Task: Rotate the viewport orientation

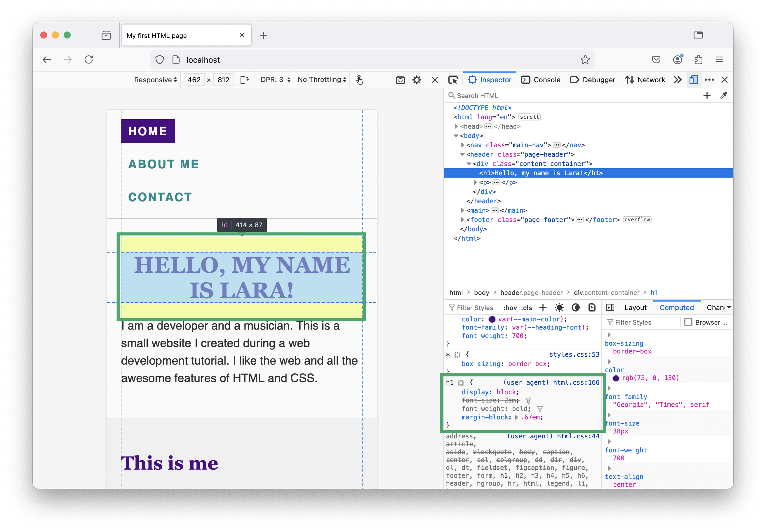Action: click(245, 80)
